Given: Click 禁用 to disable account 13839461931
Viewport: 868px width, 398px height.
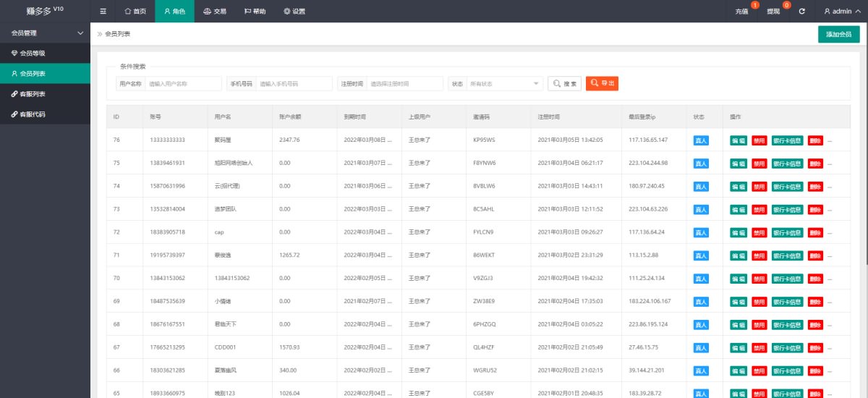Looking at the screenshot, I should pos(759,164).
